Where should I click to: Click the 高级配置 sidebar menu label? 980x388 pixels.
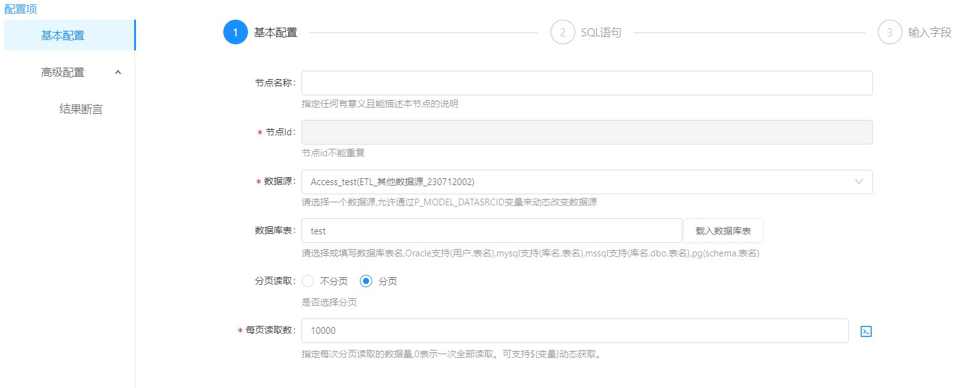63,73
